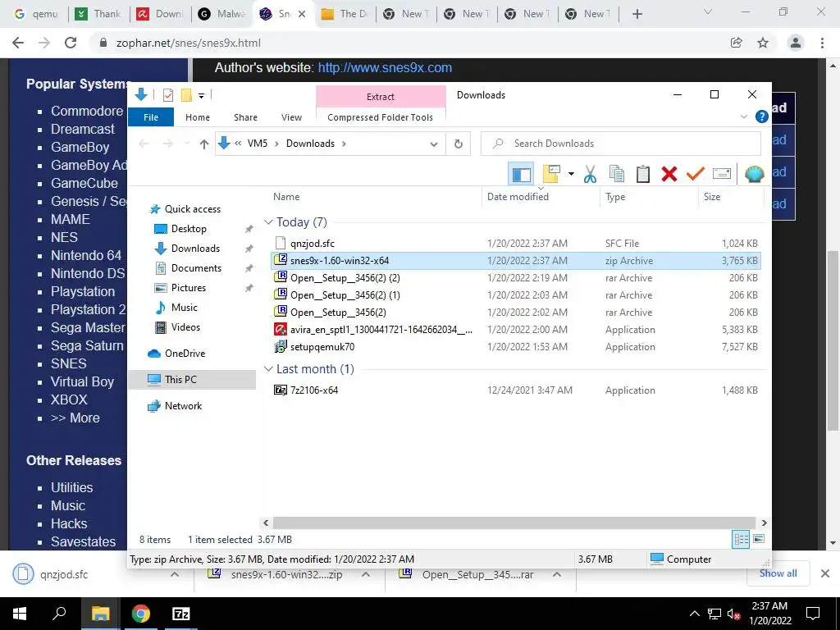Open the Nintendo 64 link in sidebar
Image resolution: width=840 pixels, height=630 pixels.
tap(85, 256)
